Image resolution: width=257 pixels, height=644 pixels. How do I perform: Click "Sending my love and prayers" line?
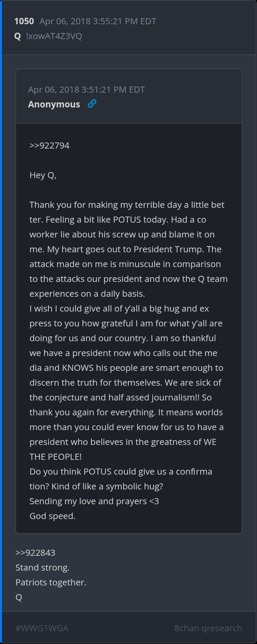click(94, 501)
